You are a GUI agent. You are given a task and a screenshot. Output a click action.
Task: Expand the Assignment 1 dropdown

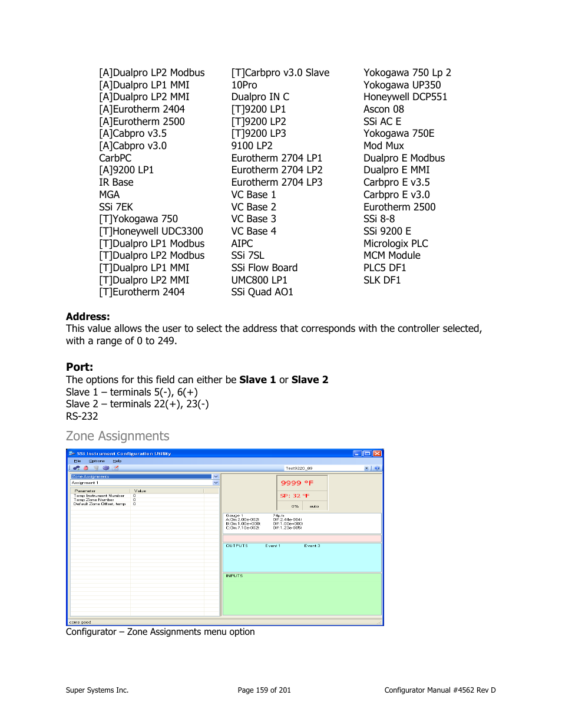pos(216,483)
